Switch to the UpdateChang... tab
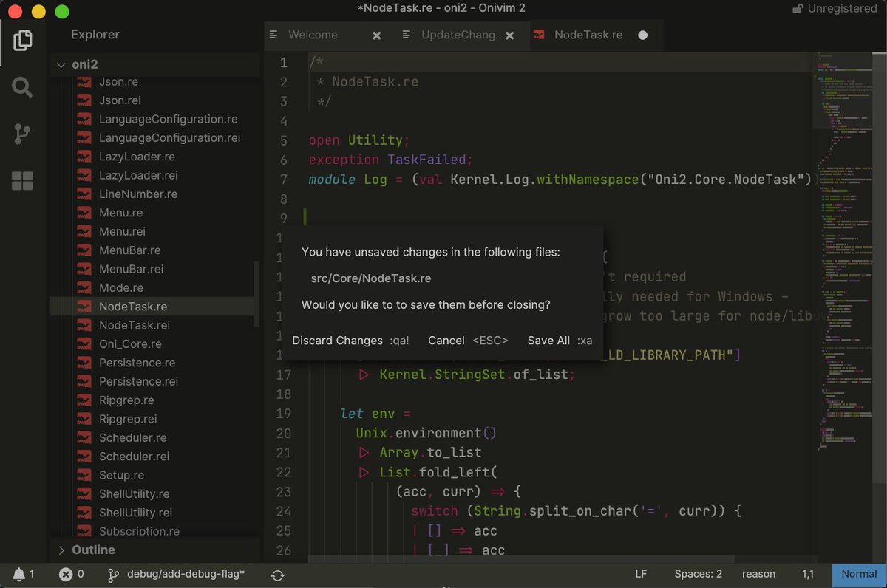Viewport: 887px width, 588px height. [463, 35]
